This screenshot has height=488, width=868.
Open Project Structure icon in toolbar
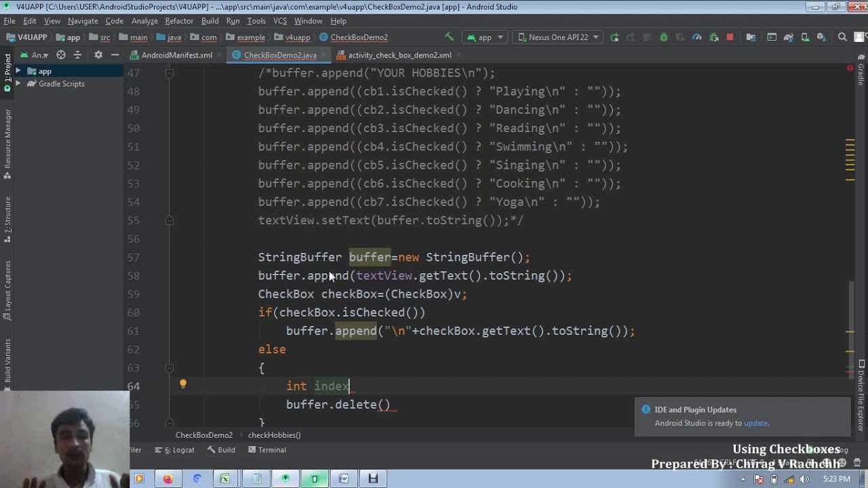point(751,37)
